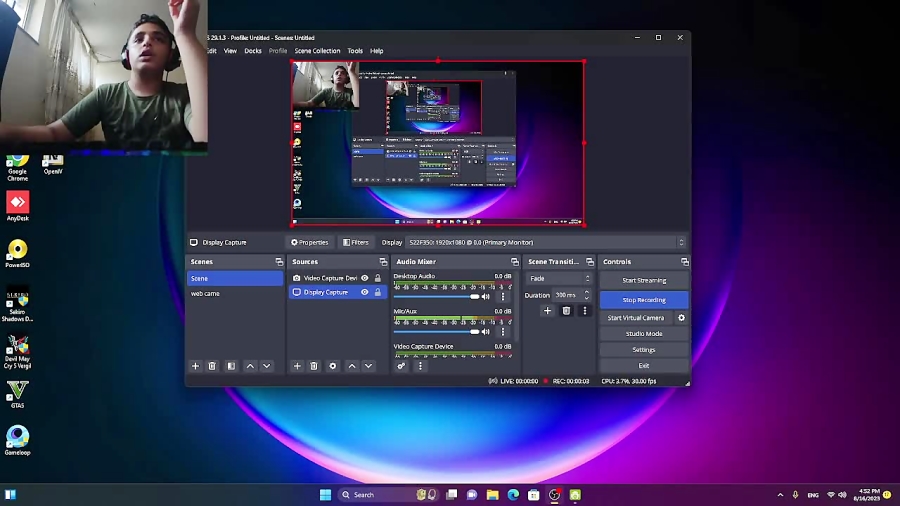Delete selected source with Sources trash icon

point(314,366)
